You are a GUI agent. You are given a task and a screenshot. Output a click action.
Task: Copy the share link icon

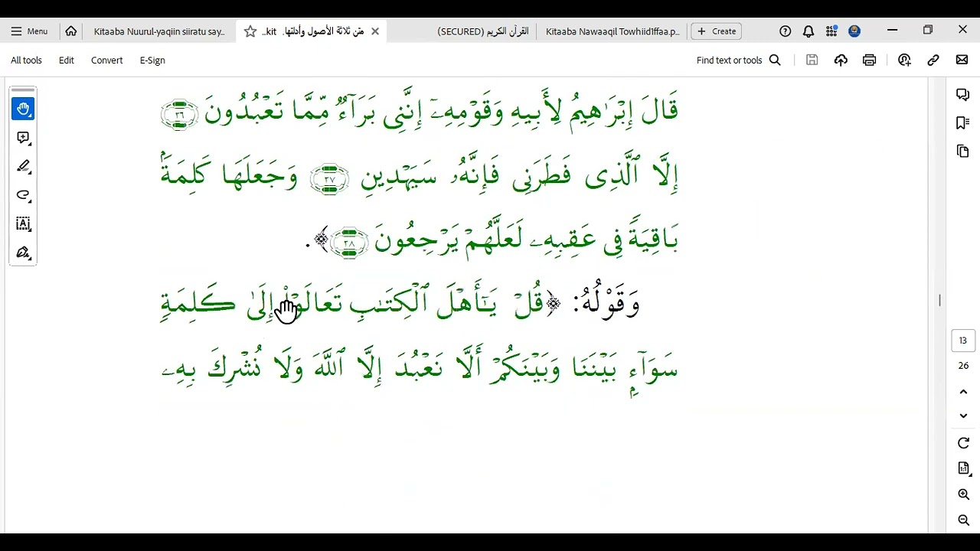pyautogui.click(x=933, y=60)
